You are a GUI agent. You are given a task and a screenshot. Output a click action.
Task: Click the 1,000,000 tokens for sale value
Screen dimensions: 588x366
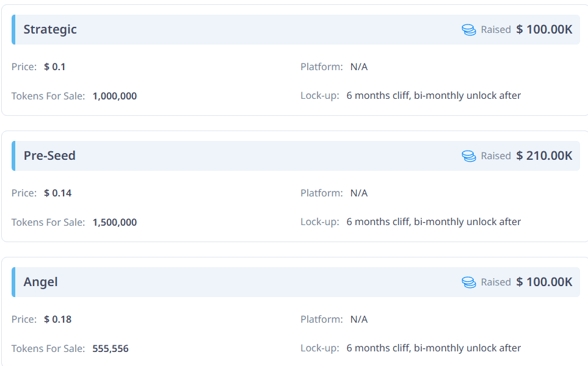[115, 96]
